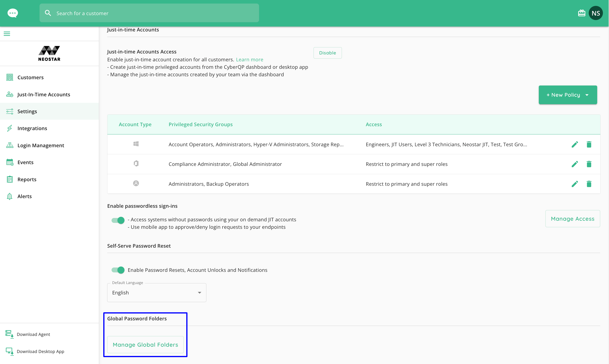Disable Just-in-time Accounts Access
609x364 pixels.
(328, 53)
